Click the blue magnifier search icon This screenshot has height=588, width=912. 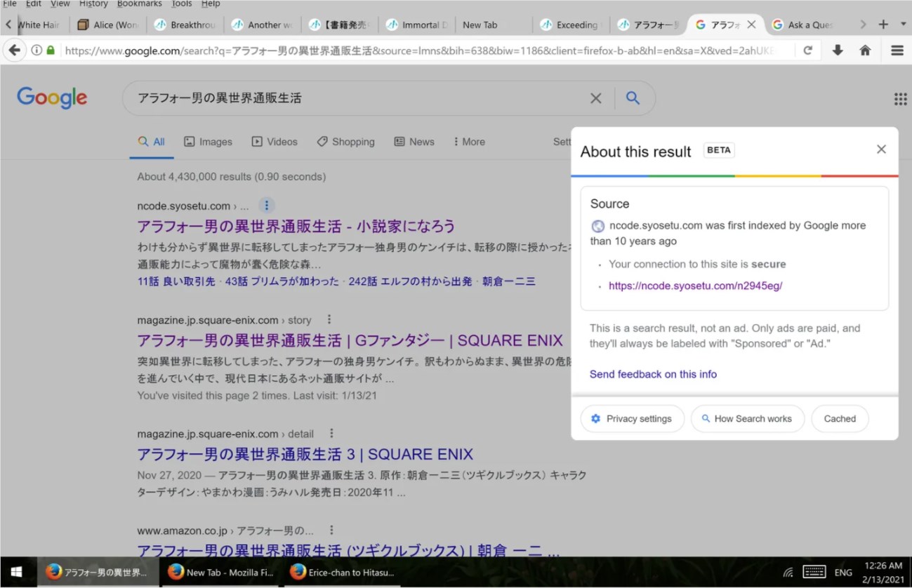click(633, 98)
